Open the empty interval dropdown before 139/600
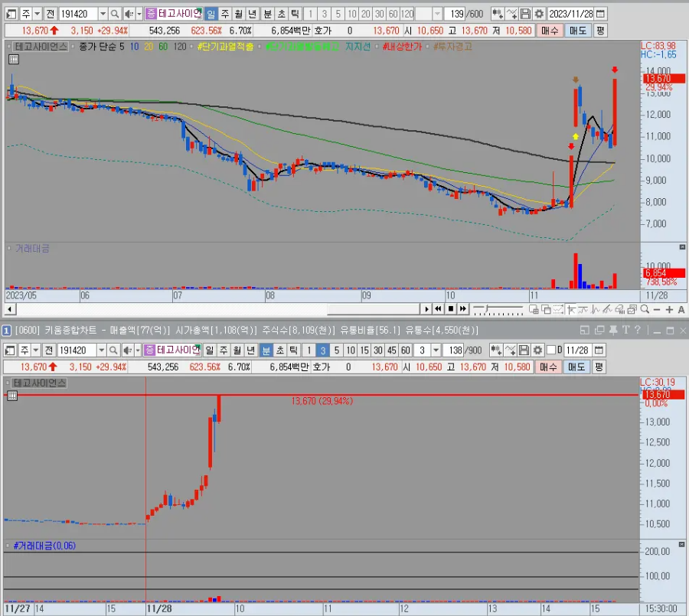Screen dimensions: 689x616 437,14
